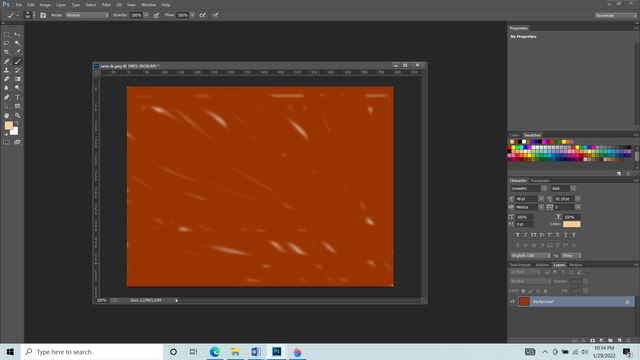Screen dimensions: 640x360
Task: Open the Flow slider dropdown arrow
Action: click(192, 15)
